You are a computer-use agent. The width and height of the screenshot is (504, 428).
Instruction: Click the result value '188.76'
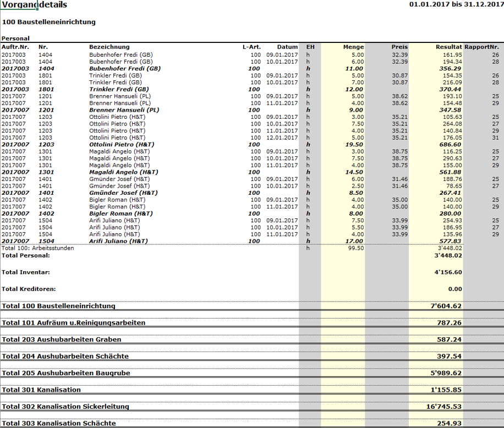(x=452, y=179)
